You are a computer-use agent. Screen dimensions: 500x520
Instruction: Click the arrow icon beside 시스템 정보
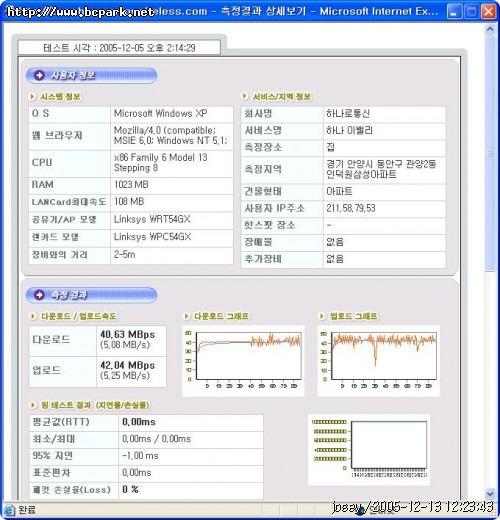pos(32,97)
